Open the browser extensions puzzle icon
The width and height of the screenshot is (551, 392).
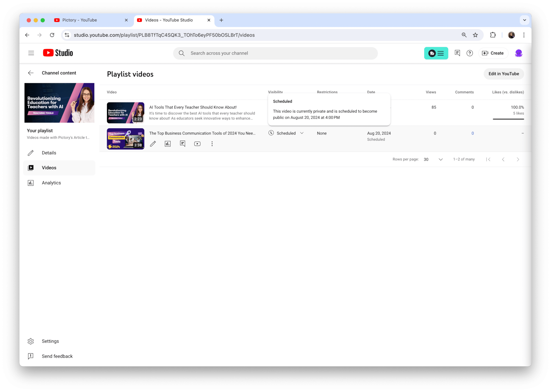493,35
